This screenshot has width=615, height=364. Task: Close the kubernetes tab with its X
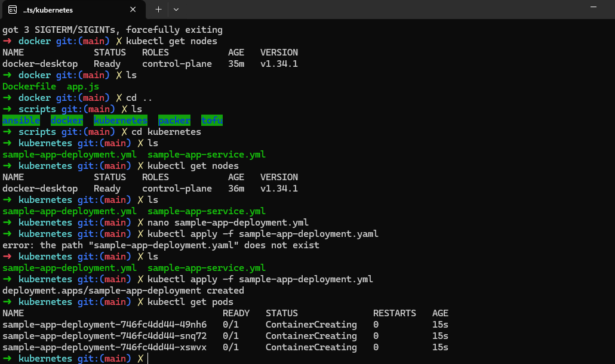click(x=134, y=10)
